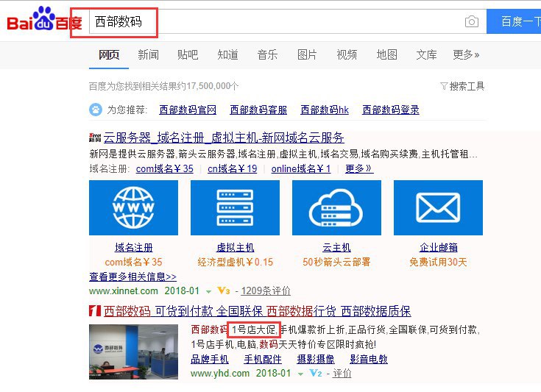
Task: Open the 1209条评价 reviews link
Action: [x=266, y=291]
